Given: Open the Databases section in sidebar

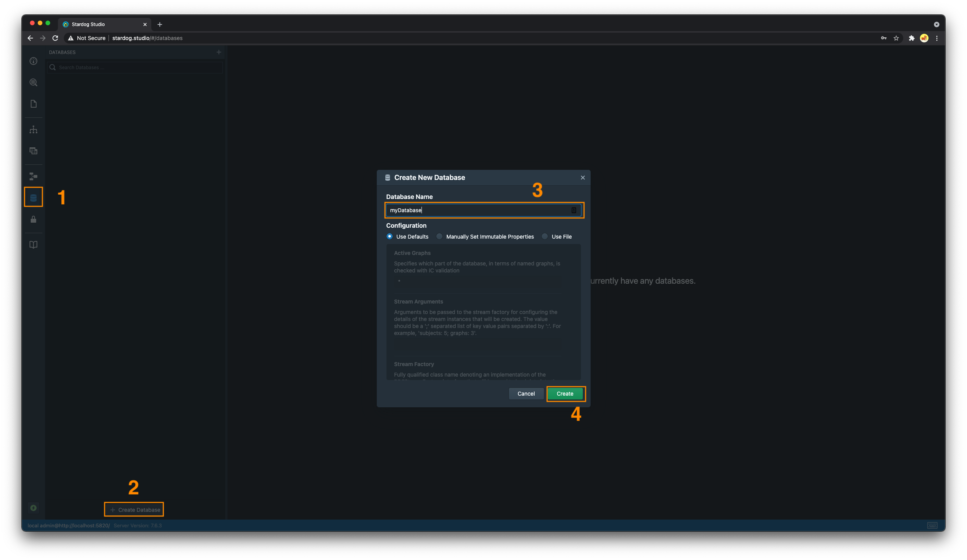Looking at the screenshot, I should [33, 197].
